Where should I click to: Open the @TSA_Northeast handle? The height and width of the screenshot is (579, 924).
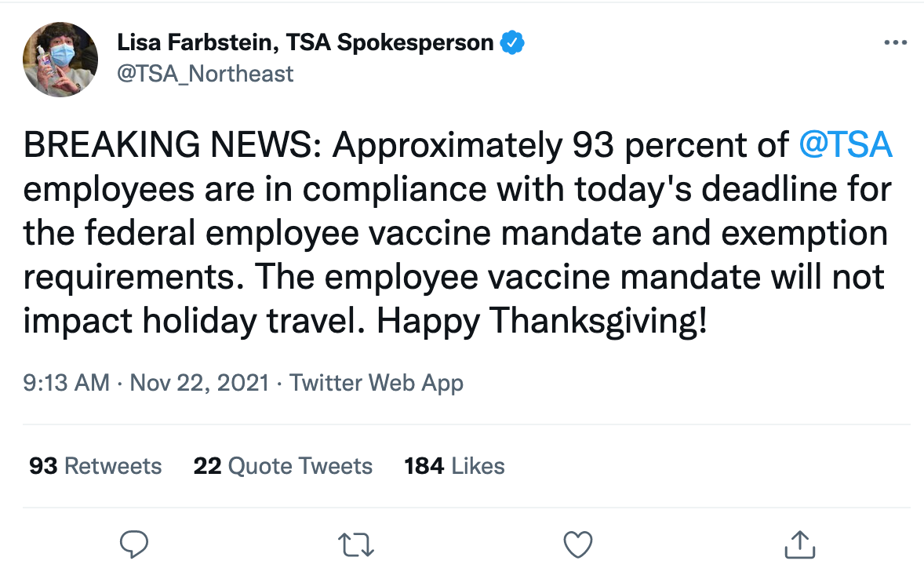point(205,74)
